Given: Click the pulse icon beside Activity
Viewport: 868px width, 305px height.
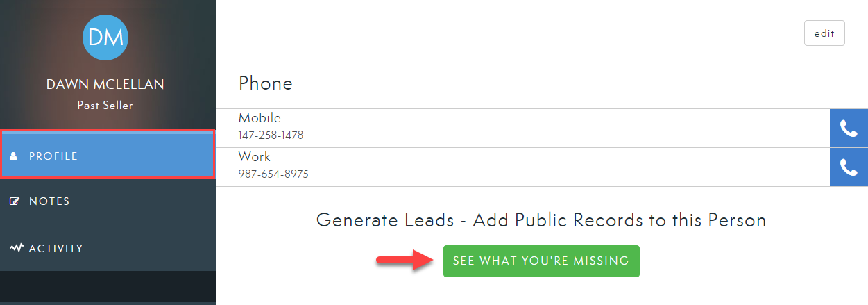Looking at the screenshot, I should coord(17,248).
